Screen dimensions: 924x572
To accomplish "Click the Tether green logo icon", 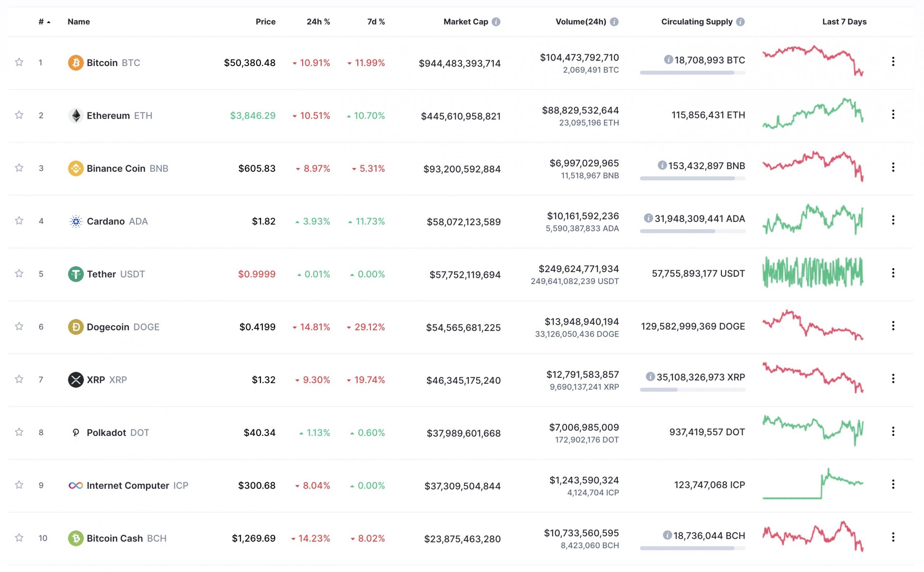I will [x=76, y=274].
